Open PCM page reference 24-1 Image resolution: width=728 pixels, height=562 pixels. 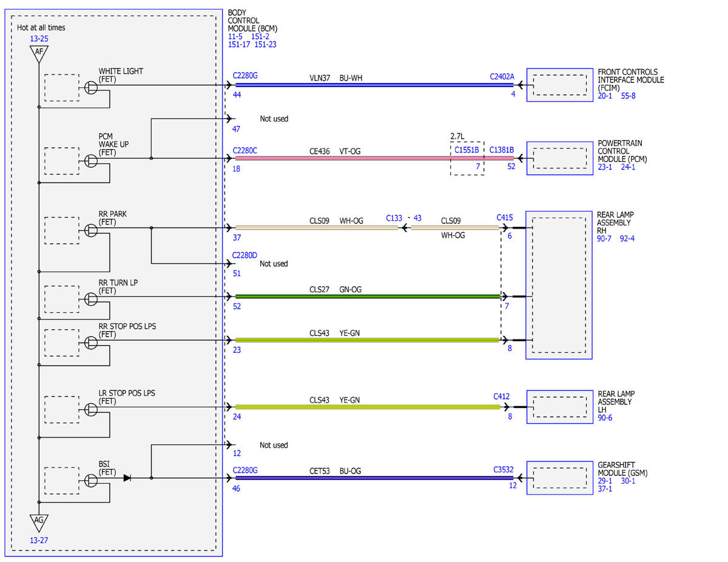(x=628, y=167)
